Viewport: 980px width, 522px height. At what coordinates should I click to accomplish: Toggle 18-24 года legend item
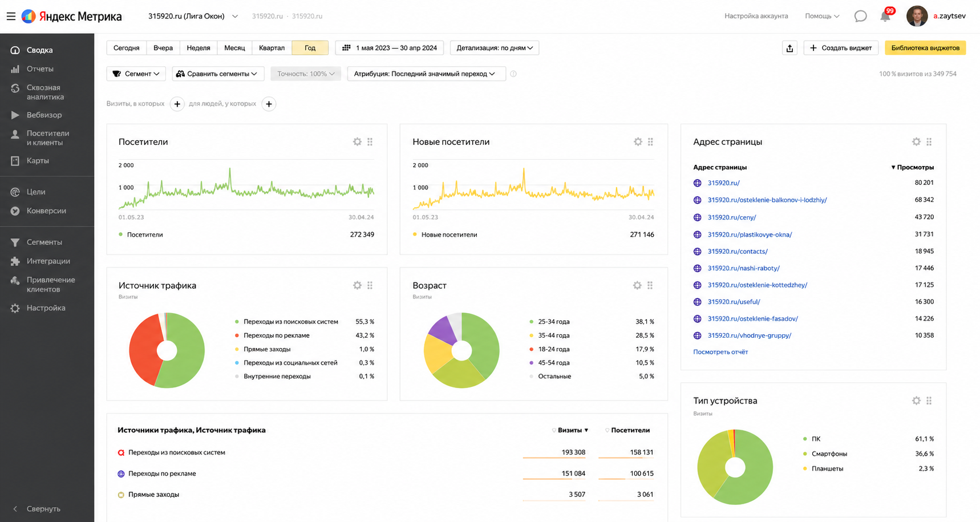pyautogui.click(x=549, y=349)
